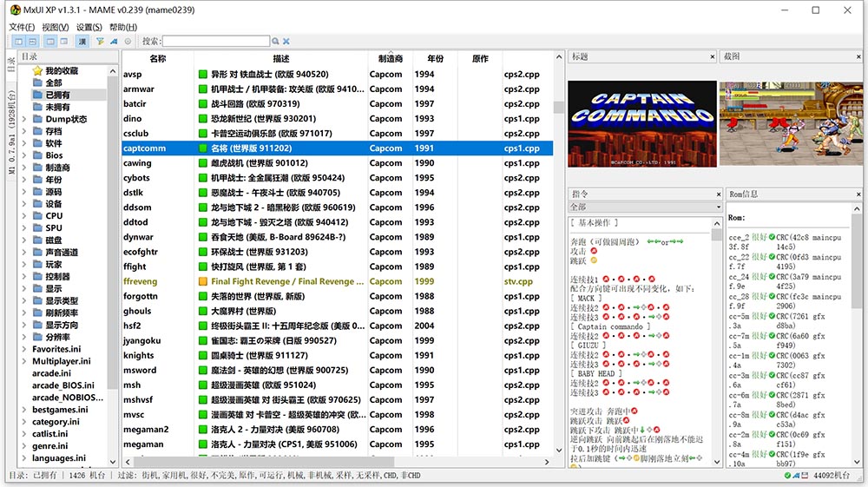Click green status icon of the dino row
This screenshot has height=487, width=868.
pos(203,119)
